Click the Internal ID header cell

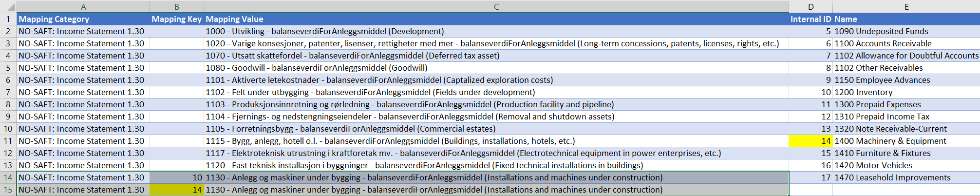point(810,19)
